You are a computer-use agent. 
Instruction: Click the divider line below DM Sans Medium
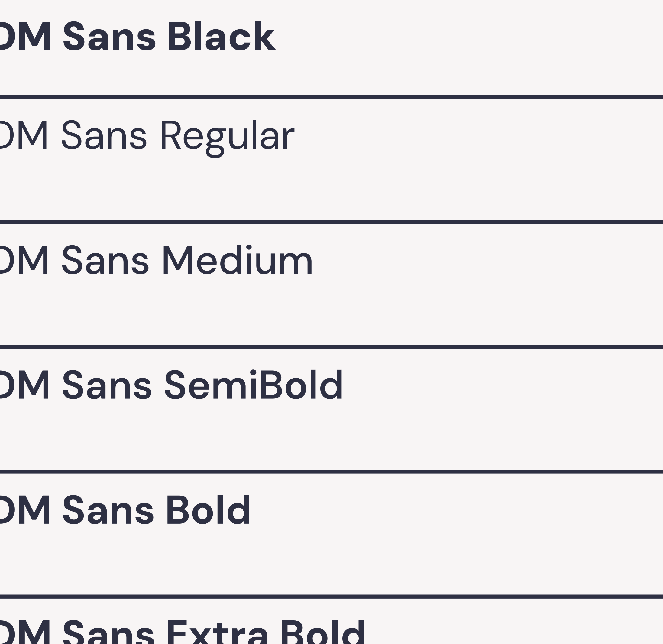point(331,346)
